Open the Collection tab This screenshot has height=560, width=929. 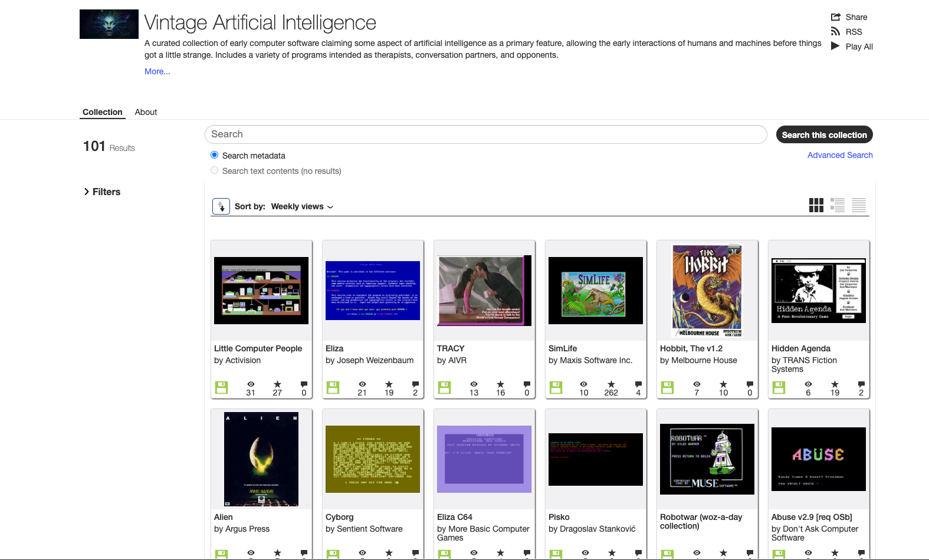pos(103,112)
